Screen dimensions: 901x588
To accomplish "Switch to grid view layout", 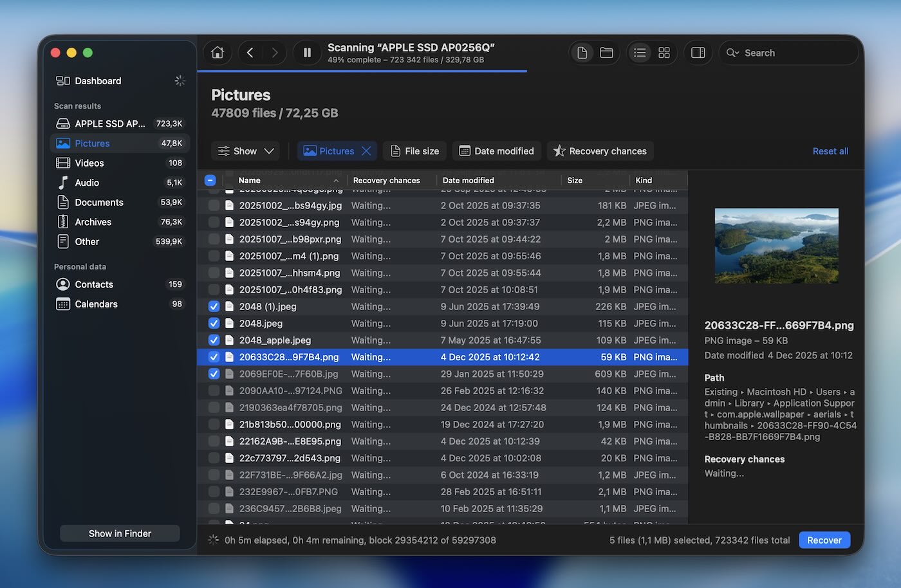I will 664,52.
